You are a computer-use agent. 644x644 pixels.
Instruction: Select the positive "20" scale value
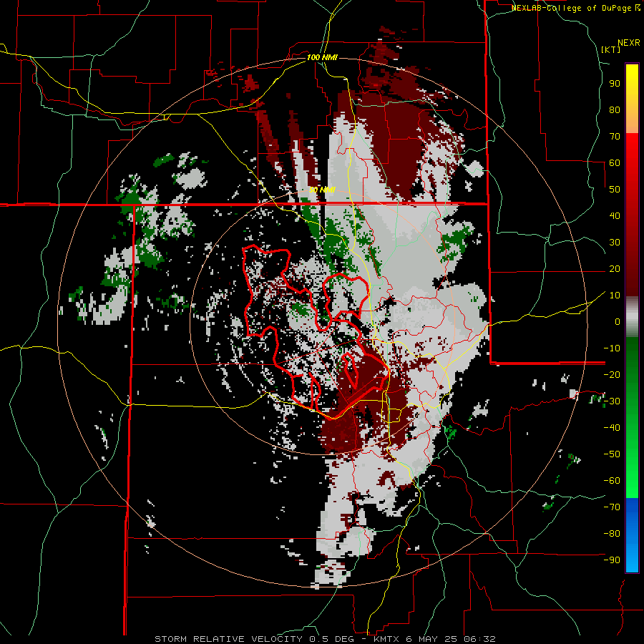coord(615,268)
